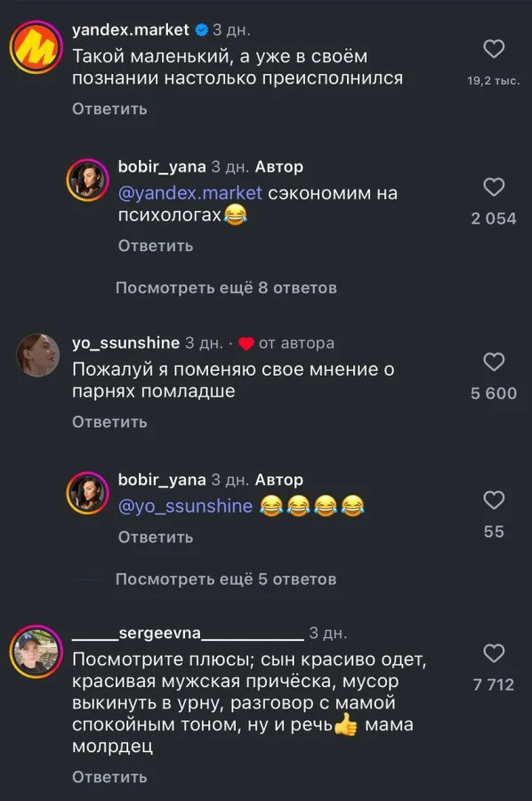Click the 5 600 like count number
532x801 pixels.
coord(493,392)
